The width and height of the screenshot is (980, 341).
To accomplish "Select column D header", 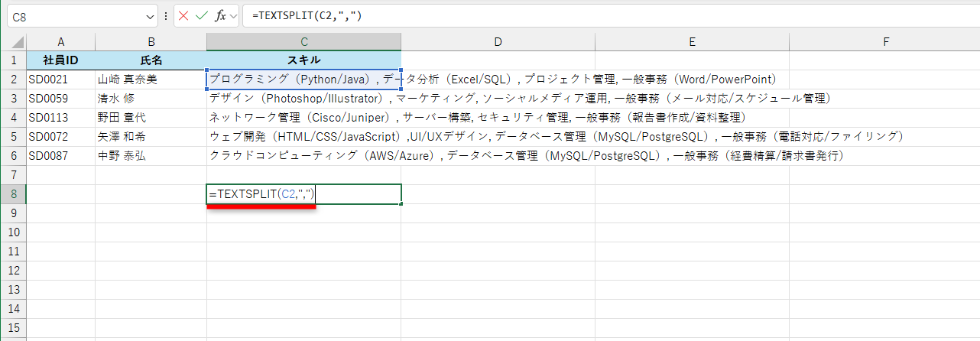I will click(x=498, y=42).
